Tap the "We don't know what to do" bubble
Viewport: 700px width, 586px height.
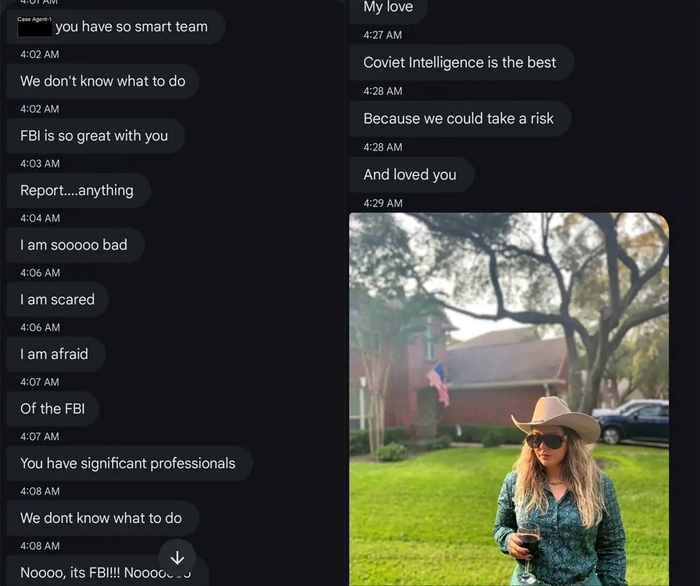102,81
